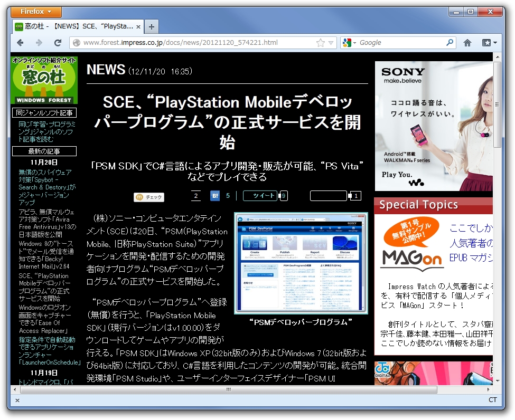Click the mixi チェック button
This screenshot has height=420, width=515.
click(x=149, y=197)
